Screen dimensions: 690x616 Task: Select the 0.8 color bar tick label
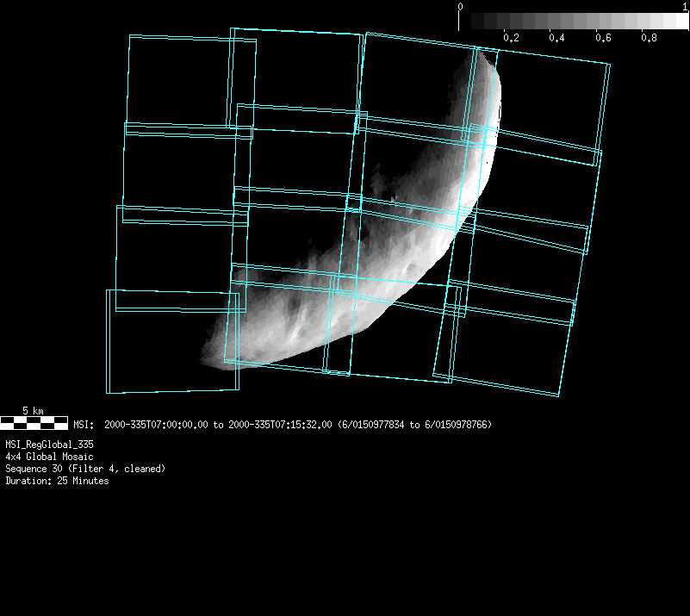pos(649,38)
